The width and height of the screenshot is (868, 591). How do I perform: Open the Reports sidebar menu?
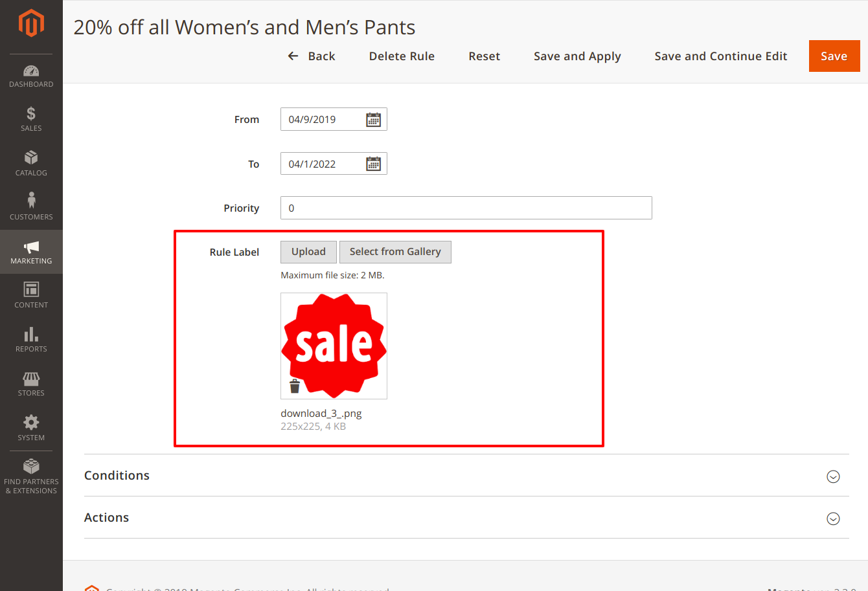click(31, 340)
